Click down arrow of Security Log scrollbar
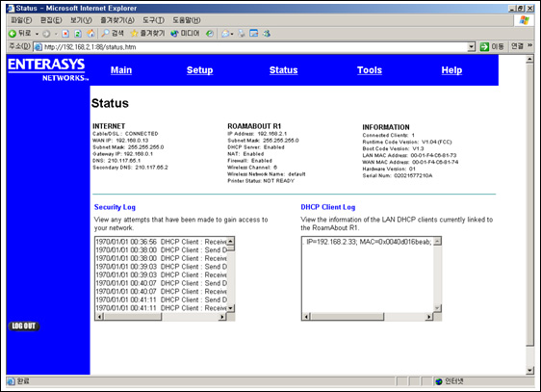The image size is (541, 392). point(230,308)
